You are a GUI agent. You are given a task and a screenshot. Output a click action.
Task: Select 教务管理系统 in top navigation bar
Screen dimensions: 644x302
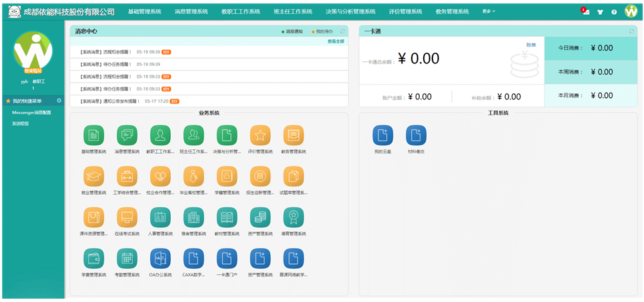452,11
